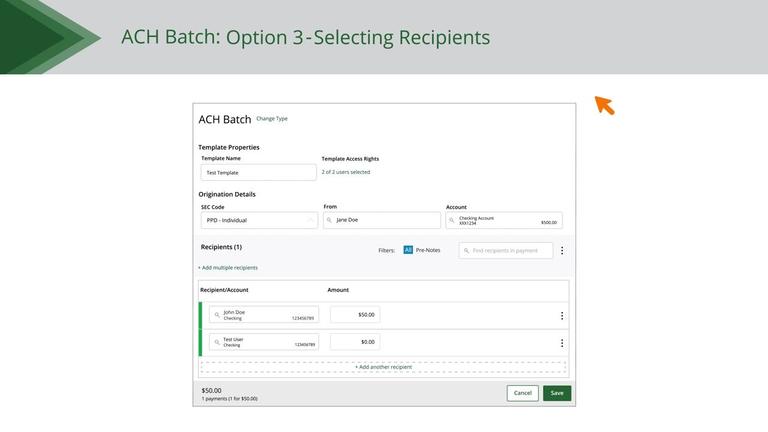
Task: Select the All filter
Action: (x=408, y=250)
